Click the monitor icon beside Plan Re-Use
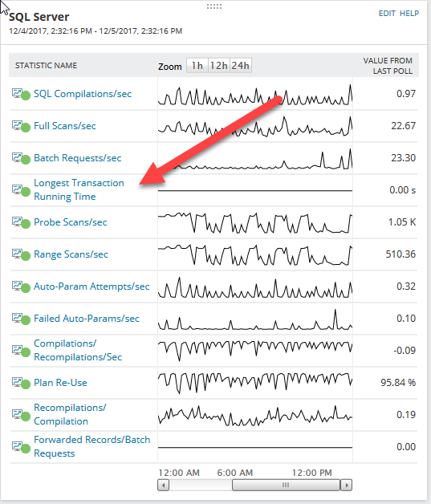431x504 pixels. pos(18,383)
